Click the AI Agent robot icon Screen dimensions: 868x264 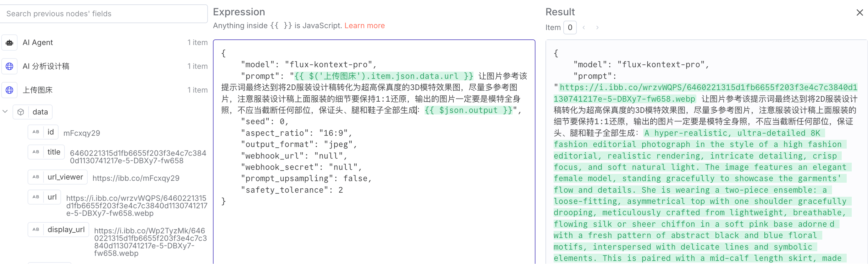pos(9,43)
